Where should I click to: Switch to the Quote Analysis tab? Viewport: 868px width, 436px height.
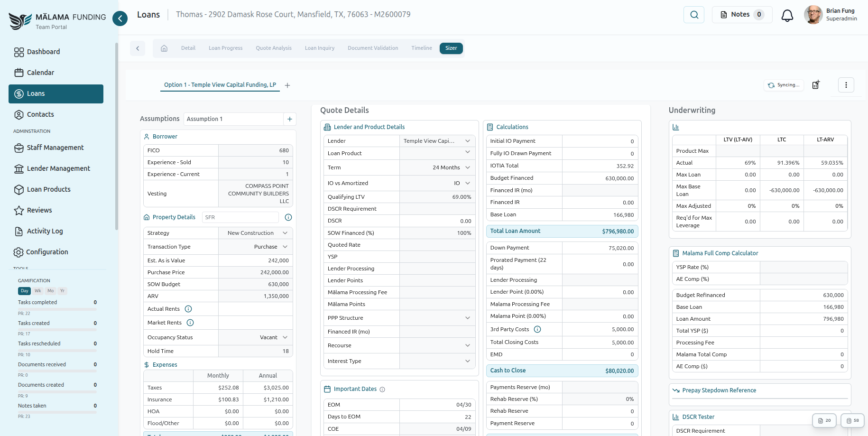click(274, 48)
